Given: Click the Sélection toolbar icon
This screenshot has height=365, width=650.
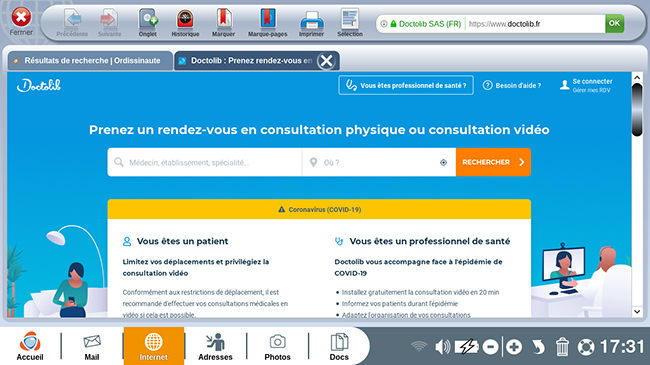Looking at the screenshot, I should pyautogui.click(x=349, y=23).
